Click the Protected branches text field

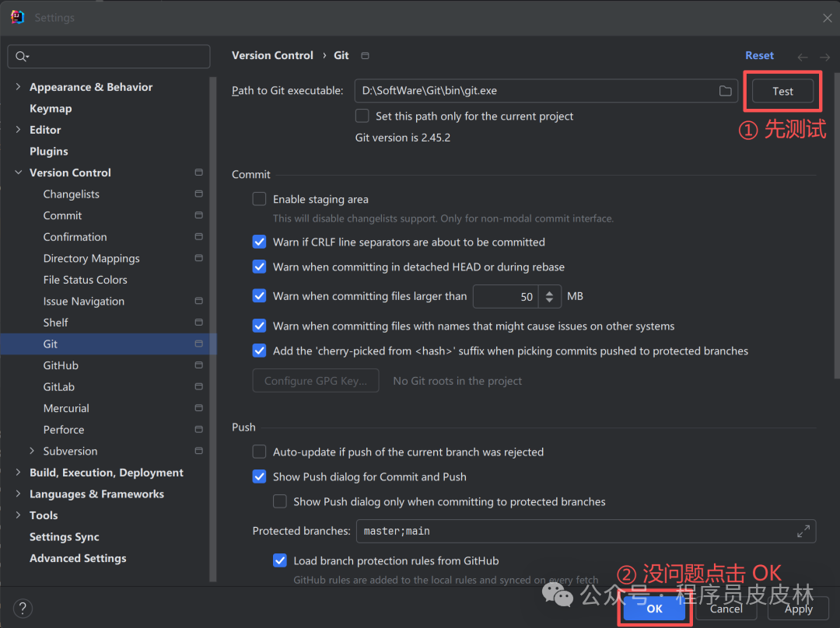click(586, 531)
